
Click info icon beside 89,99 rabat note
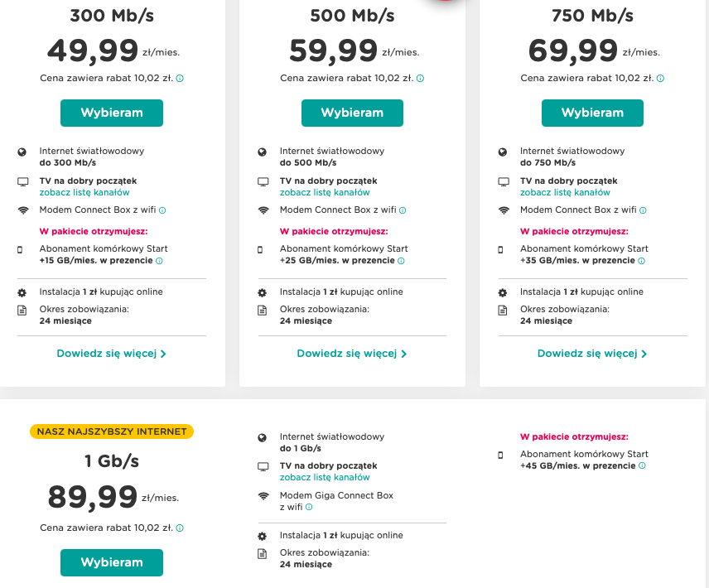[x=180, y=528]
